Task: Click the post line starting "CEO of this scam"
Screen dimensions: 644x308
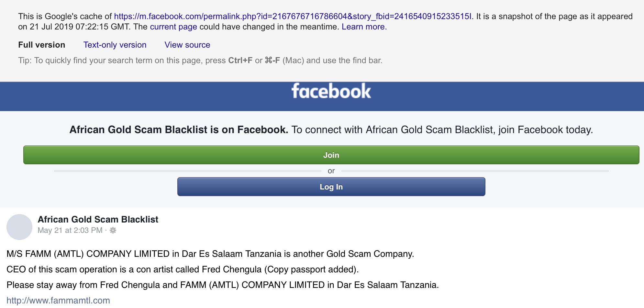Action: 183,269
